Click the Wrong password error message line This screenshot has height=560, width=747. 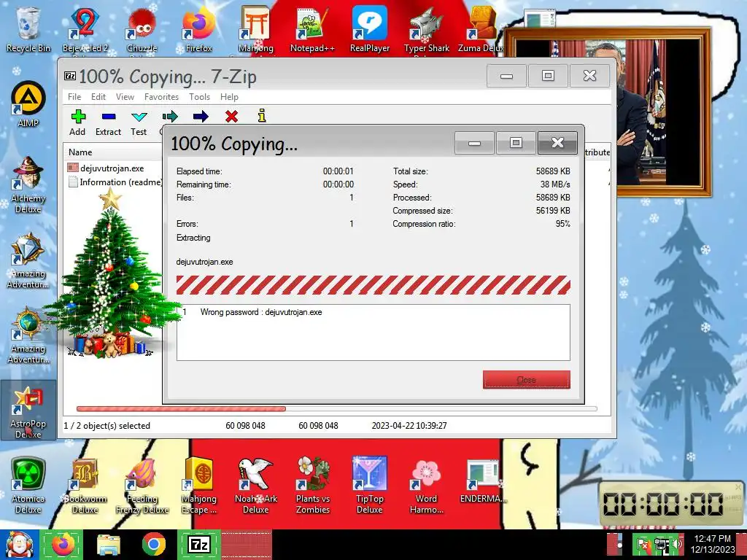[261, 312]
